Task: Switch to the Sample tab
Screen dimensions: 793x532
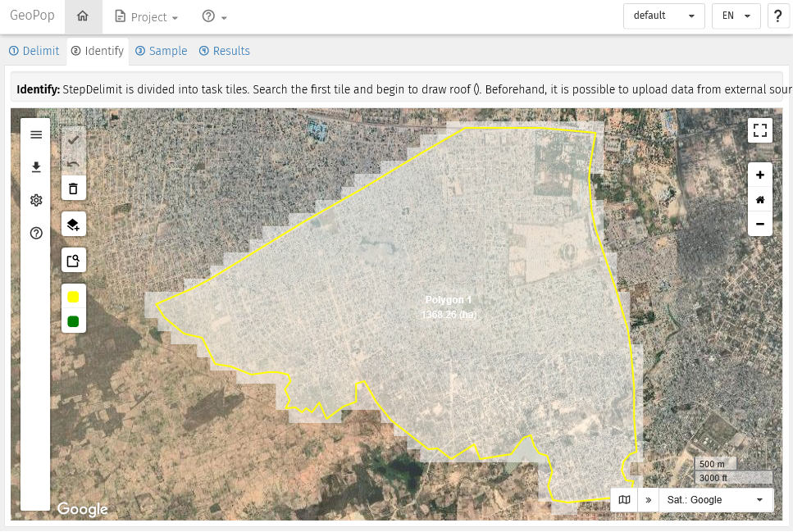Action: tap(162, 51)
